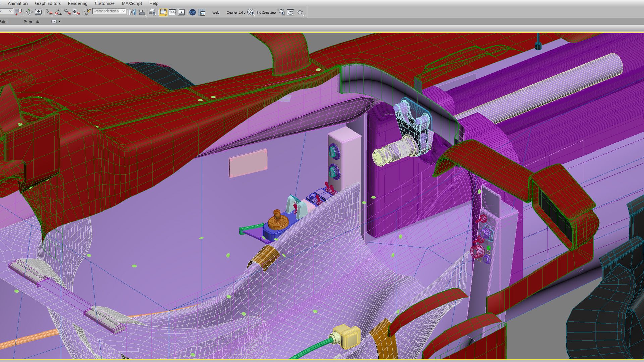Open the Schematic View icon
Screen dimensions: 644x362
tap(181, 12)
